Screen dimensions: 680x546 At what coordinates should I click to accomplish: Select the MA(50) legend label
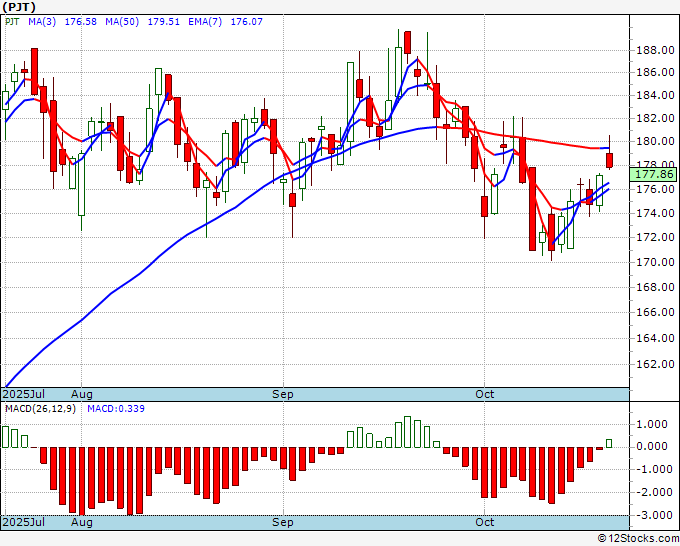click(x=122, y=21)
